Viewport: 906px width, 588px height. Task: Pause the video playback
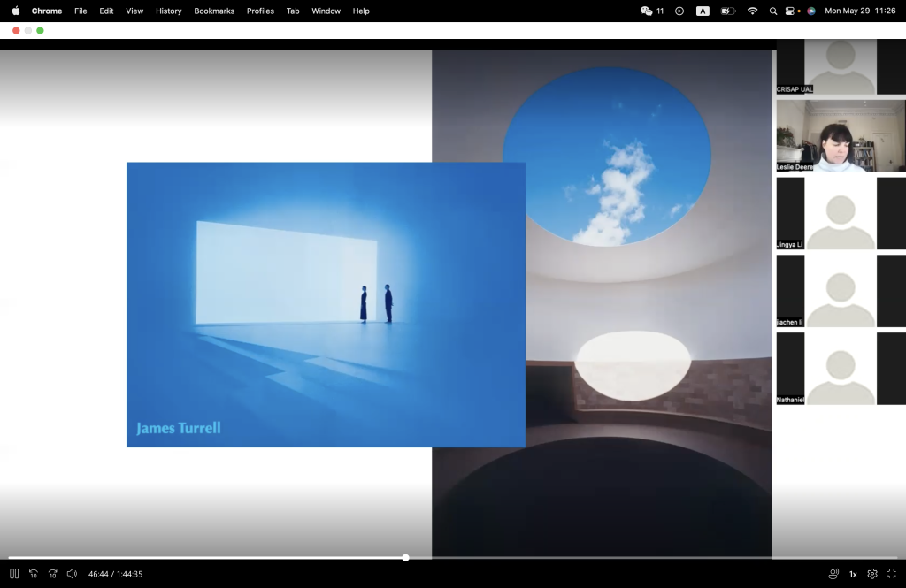coord(14,574)
